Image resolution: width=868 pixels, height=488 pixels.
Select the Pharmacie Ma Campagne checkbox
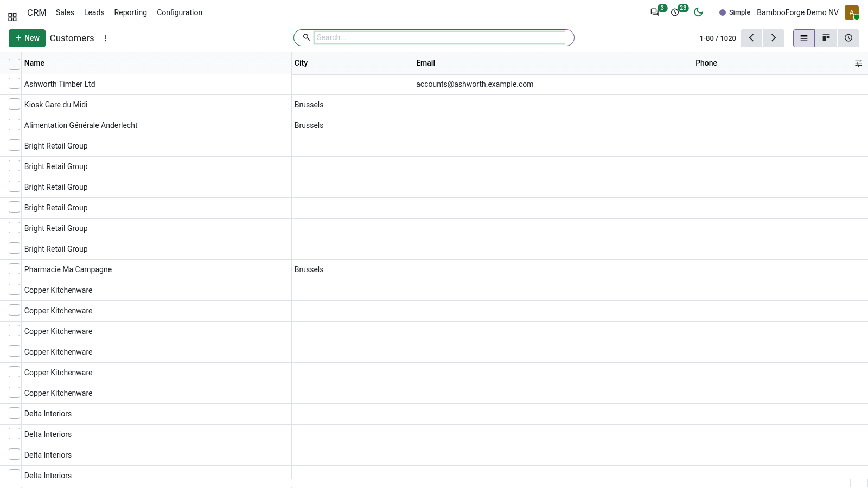[x=15, y=269]
